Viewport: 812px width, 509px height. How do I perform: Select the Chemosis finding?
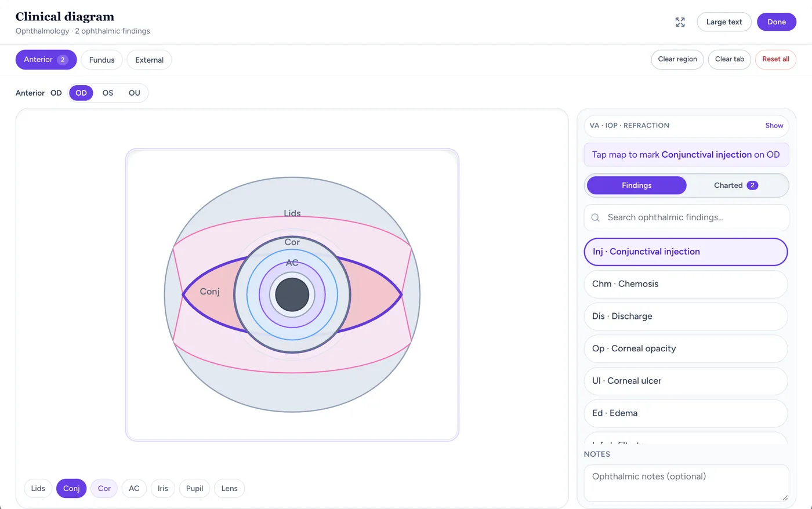[686, 284]
